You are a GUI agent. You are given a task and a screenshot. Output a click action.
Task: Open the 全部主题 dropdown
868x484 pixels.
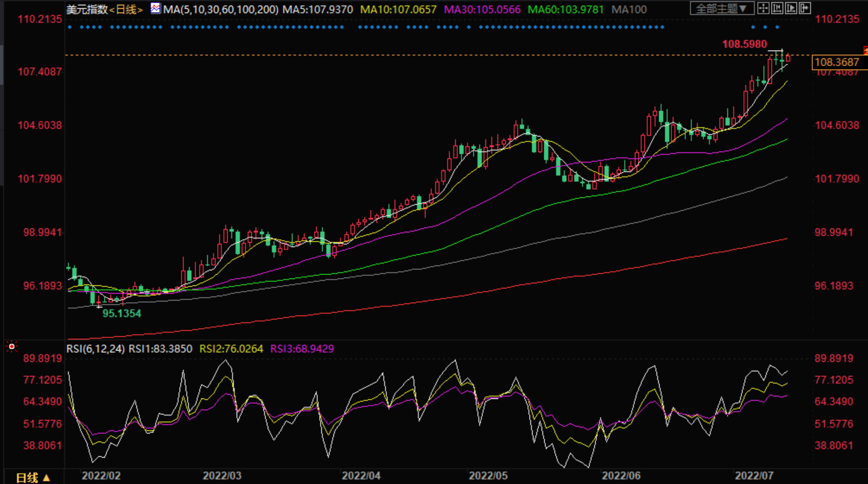(721, 9)
